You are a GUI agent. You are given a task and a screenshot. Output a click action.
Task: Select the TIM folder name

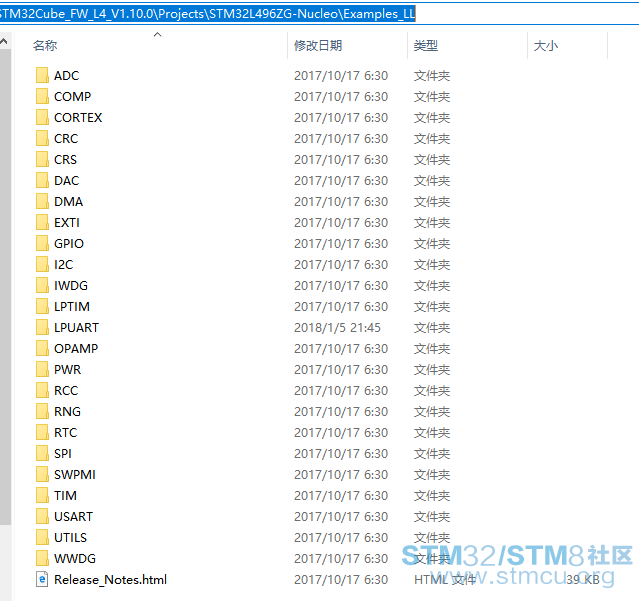65,495
